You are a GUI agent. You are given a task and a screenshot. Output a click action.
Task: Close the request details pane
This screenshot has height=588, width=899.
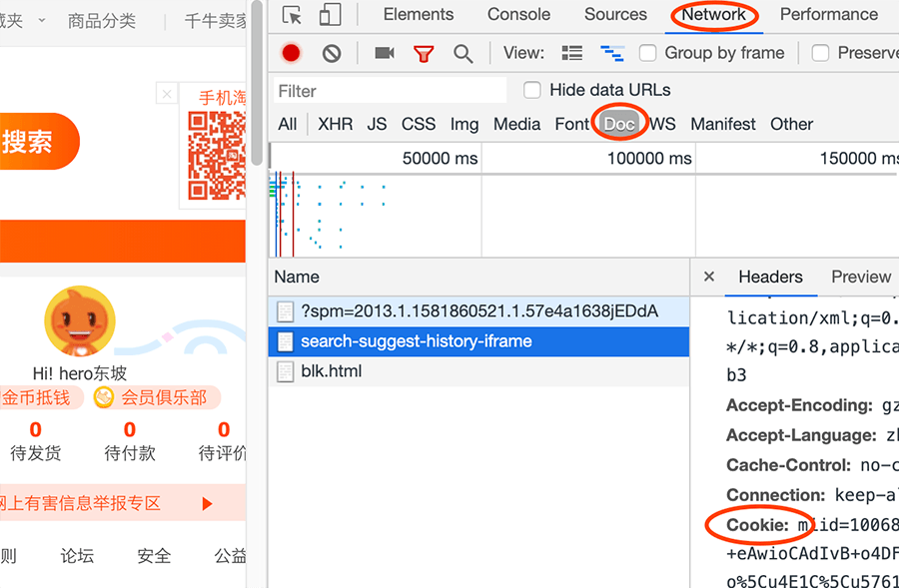point(709,277)
